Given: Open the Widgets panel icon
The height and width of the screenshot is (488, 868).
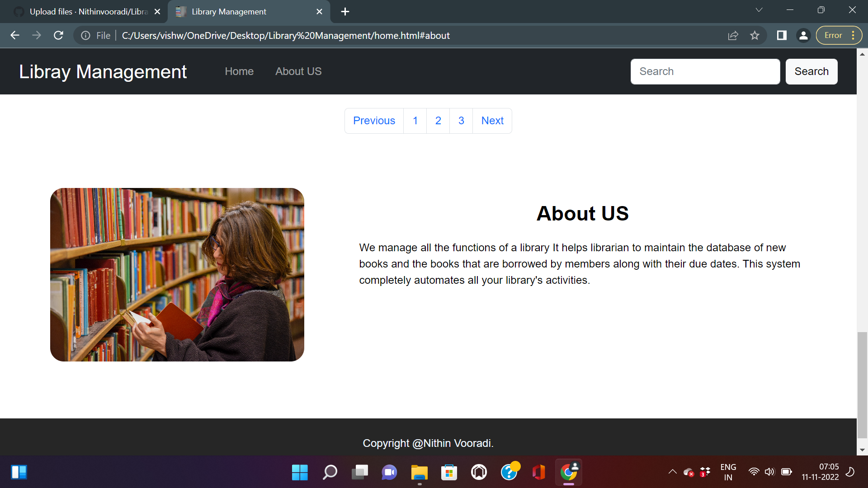Looking at the screenshot, I should [x=19, y=473].
